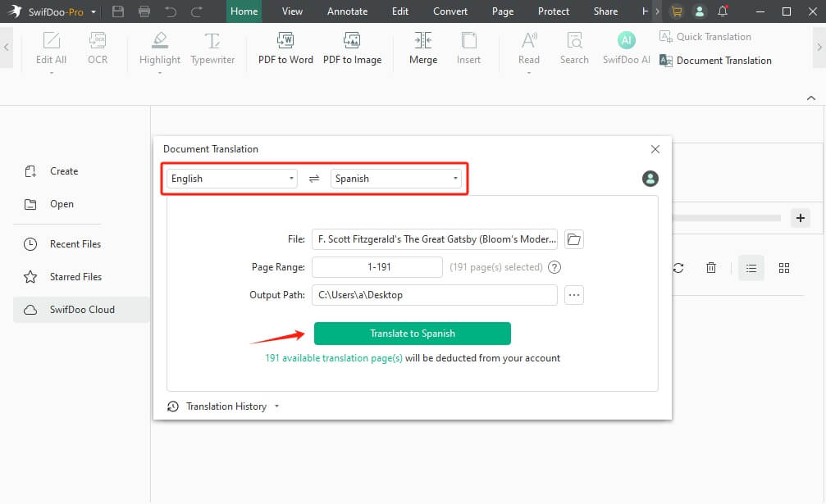826x504 pixels.
Task: Open the user account icon in title bar
Action: pyautogui.click(x=700, y=11)
